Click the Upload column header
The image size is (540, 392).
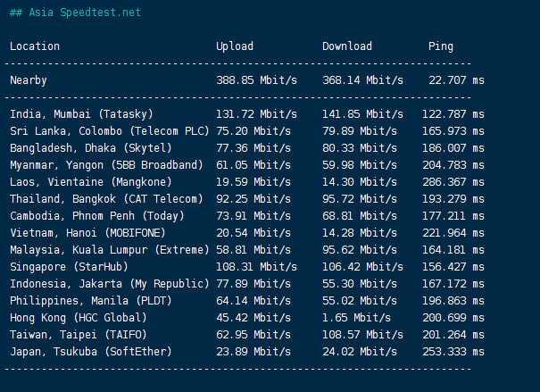pyautogui.click(x=235, y=46)
